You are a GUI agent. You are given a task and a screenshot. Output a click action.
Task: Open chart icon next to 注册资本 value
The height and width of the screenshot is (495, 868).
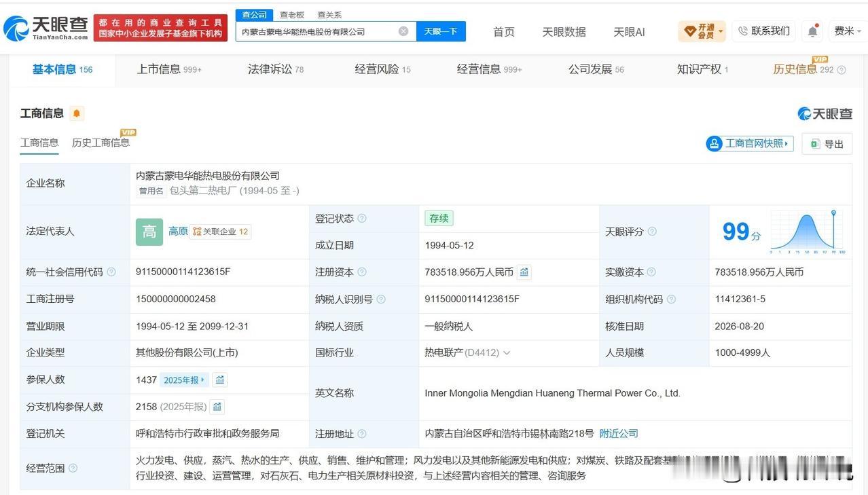524,272
